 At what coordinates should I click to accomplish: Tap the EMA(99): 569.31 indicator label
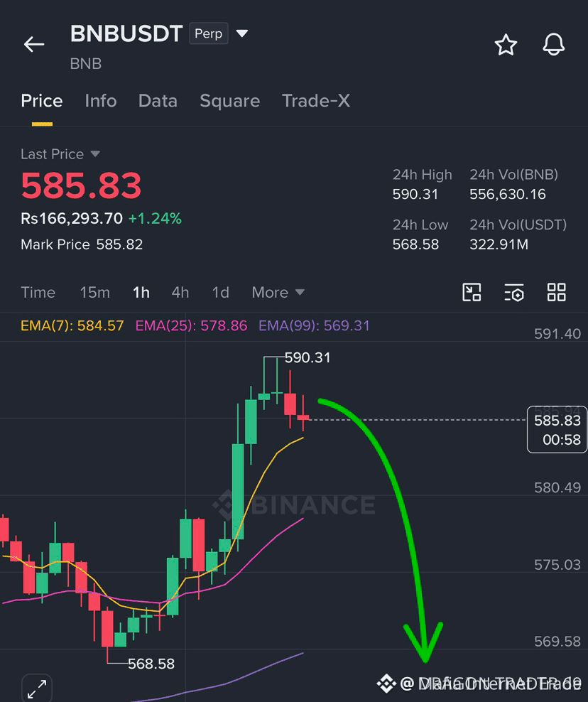coord(314,325)
